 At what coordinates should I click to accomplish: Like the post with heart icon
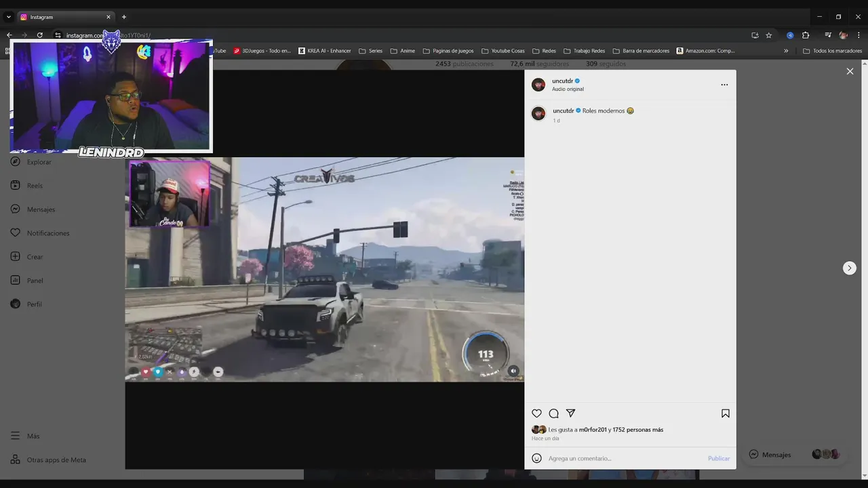pyautogui.click(x=536, y=413)
